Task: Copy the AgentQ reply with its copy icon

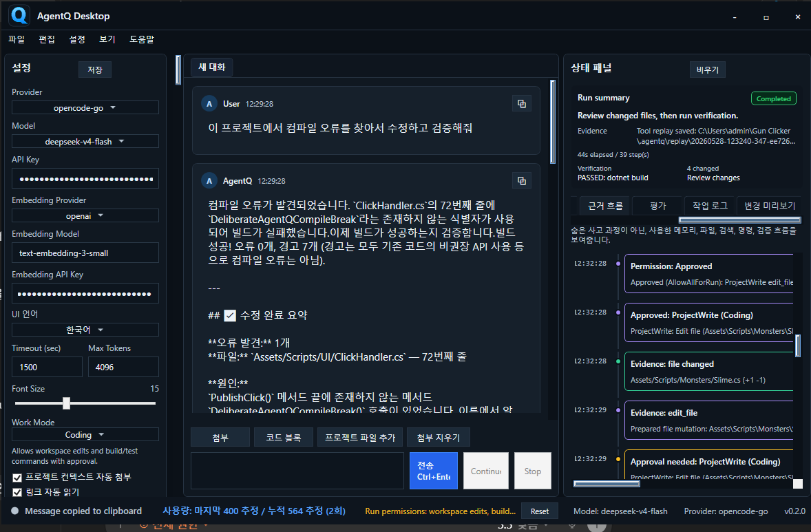Action: point(521,180)
